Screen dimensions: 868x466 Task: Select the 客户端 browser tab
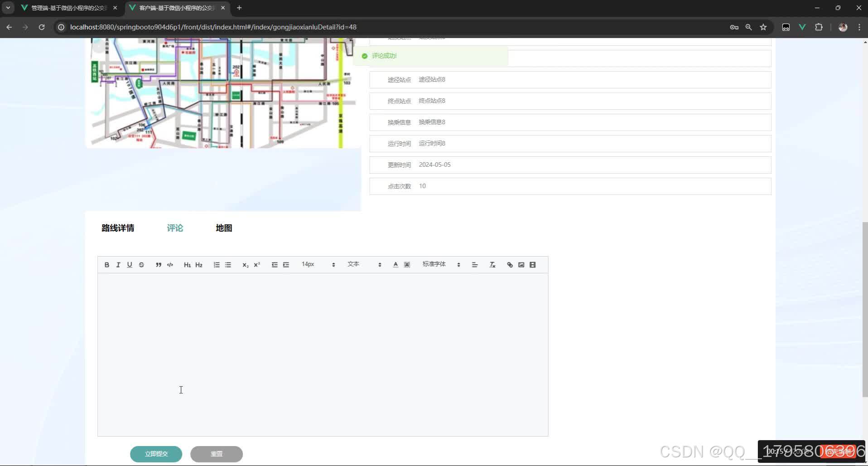177,8
